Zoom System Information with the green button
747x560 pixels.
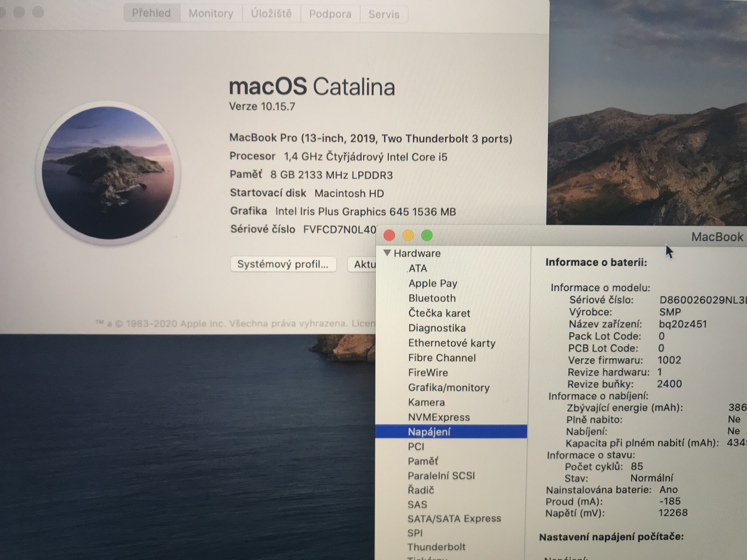427,235
